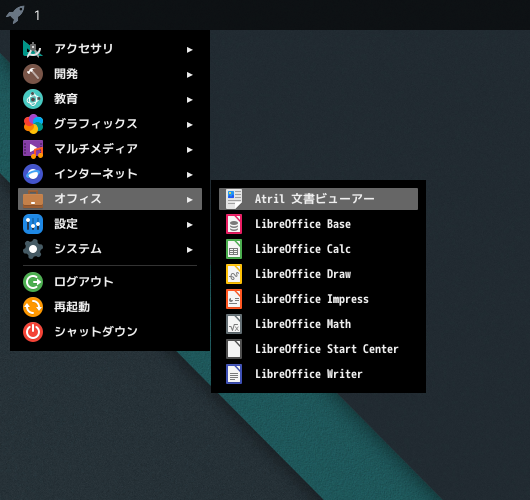Click the Atril document viewer icon
Viewport: 530px width, 500px height.
234,199
